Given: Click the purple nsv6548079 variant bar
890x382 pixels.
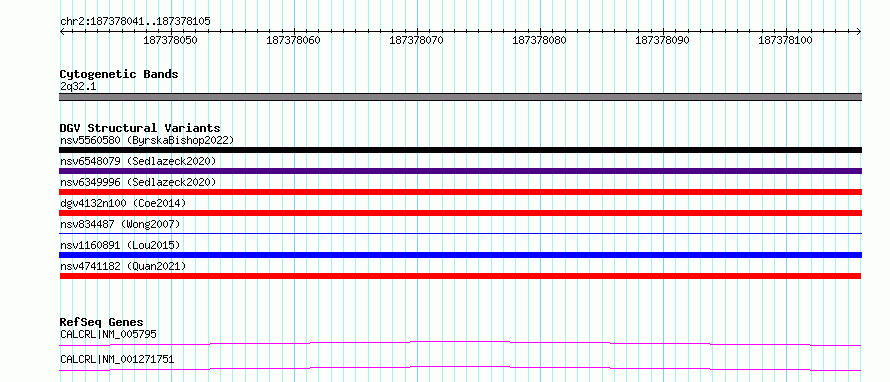Looking at the screenshot, I should click(460, 171).
